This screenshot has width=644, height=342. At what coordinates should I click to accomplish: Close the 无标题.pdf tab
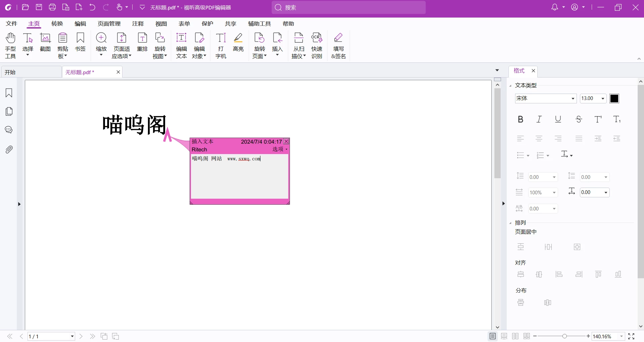(118, 72)
